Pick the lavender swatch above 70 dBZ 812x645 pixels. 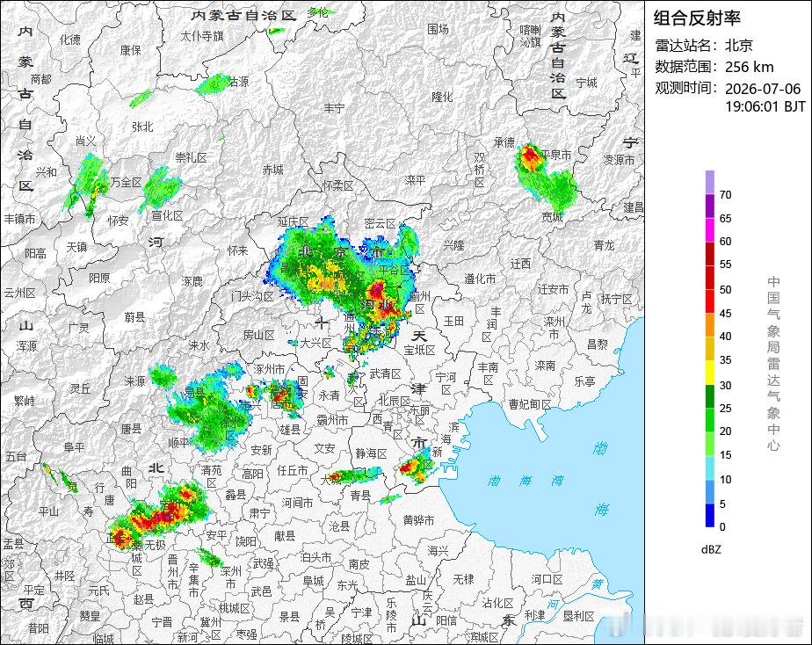(709, 182)
